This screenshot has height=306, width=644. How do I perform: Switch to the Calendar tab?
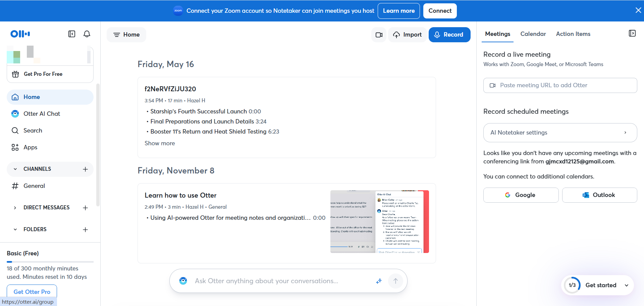[533, 34]
